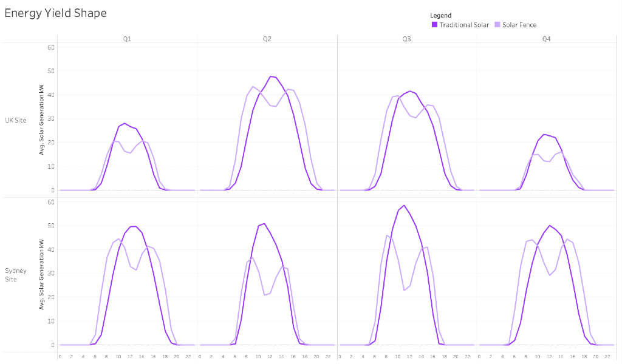Click Solar Fence midday dip in Sydney Q4
Image resolution: width=622 pixels, height=364 pixels.
click(x=550, y=275)
